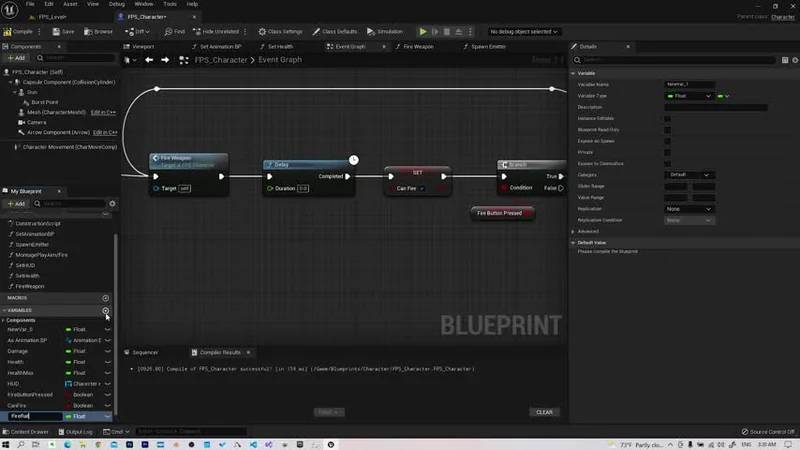The height and width of the screenshot is (450, 800).
Task: Toggle Can Fire checkbox on SET node
Action: (x=422, y=189)
